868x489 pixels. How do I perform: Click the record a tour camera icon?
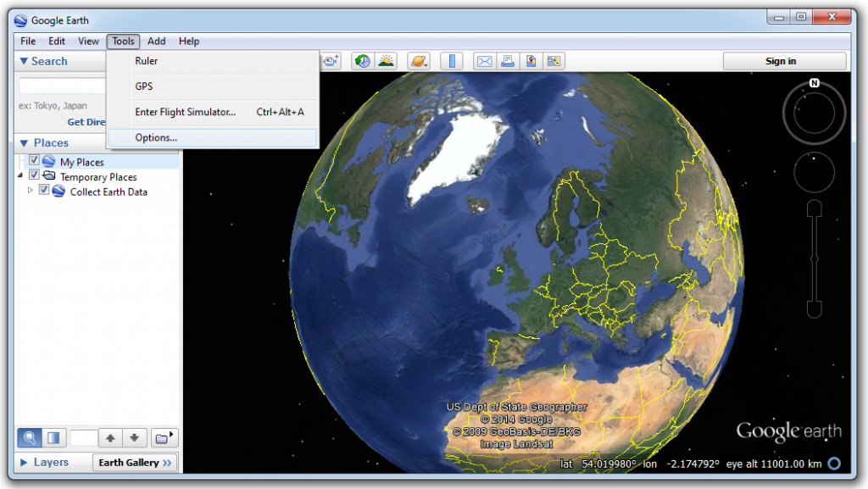[x=331, y=61]
